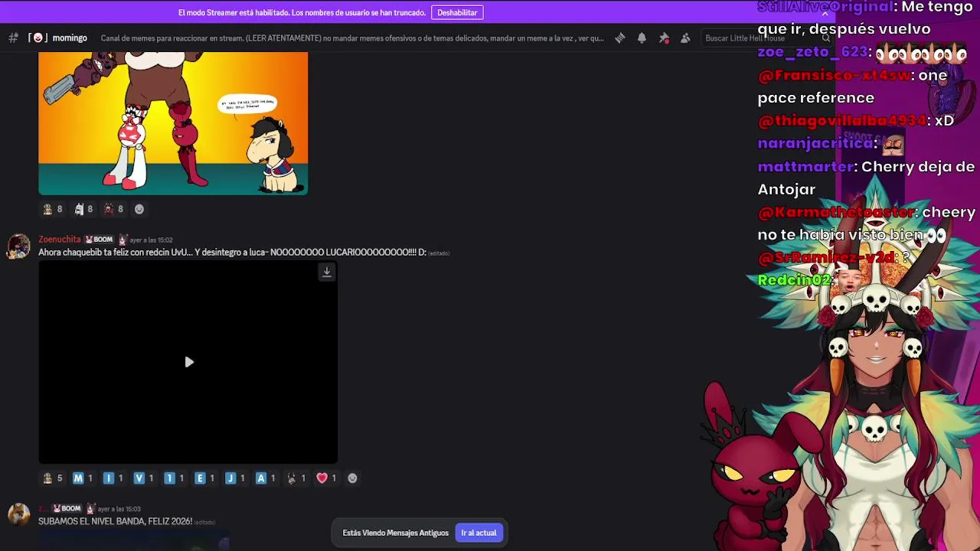The height and width of the screenshot is (551, 980).
Task: Click the momingo channel name
Action: [70, 38]
